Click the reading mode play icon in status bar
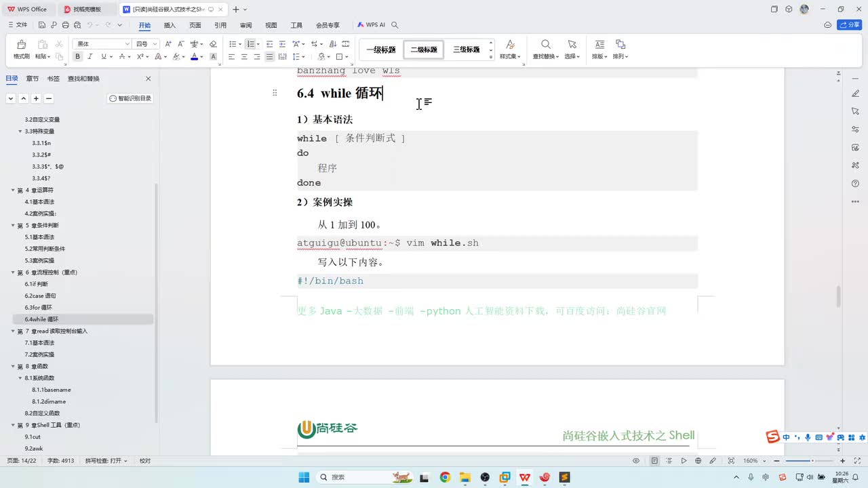This screenshot has height=488, width=868. tap(684, 461)
